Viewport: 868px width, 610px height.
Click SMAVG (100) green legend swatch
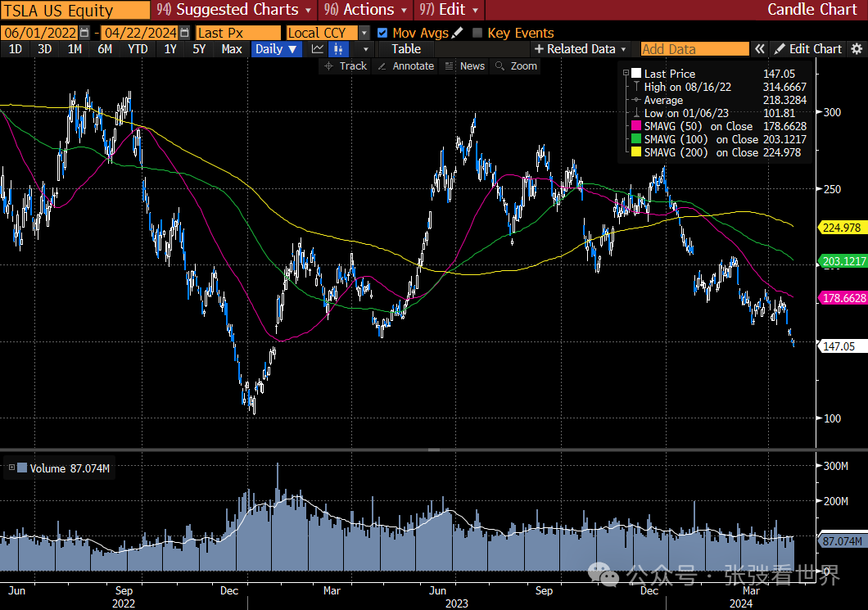(x=636, y=139)
